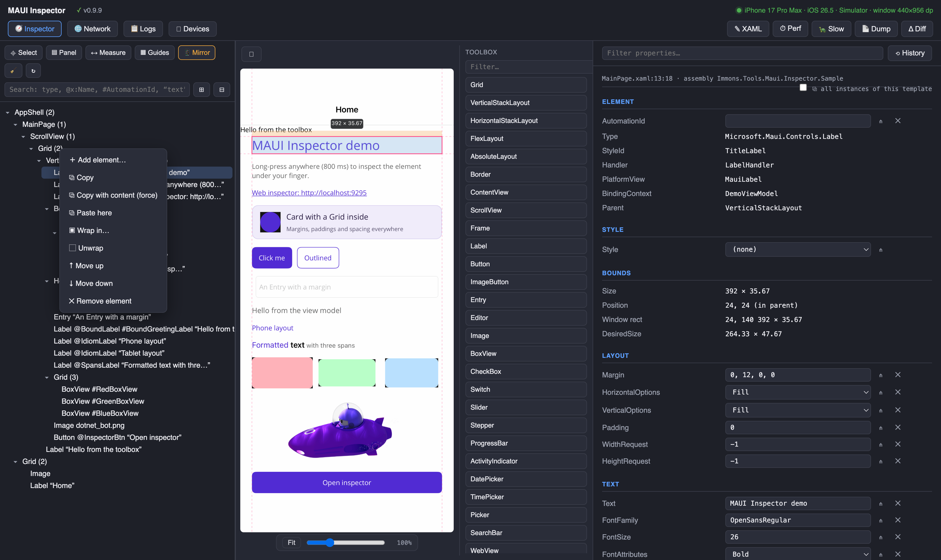941x560 pixels.
Task: Collapse the Grid (3) tree node
Action: (x=47, y=377)
